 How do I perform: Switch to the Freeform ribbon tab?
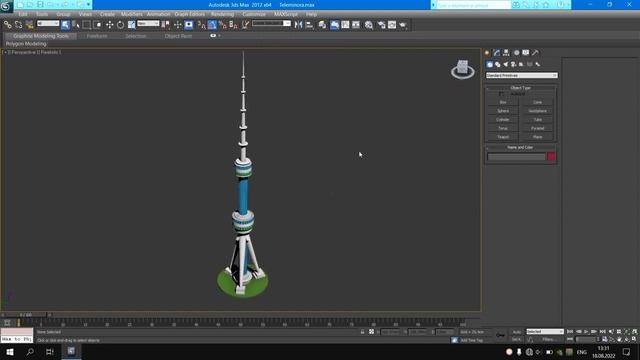97,36
